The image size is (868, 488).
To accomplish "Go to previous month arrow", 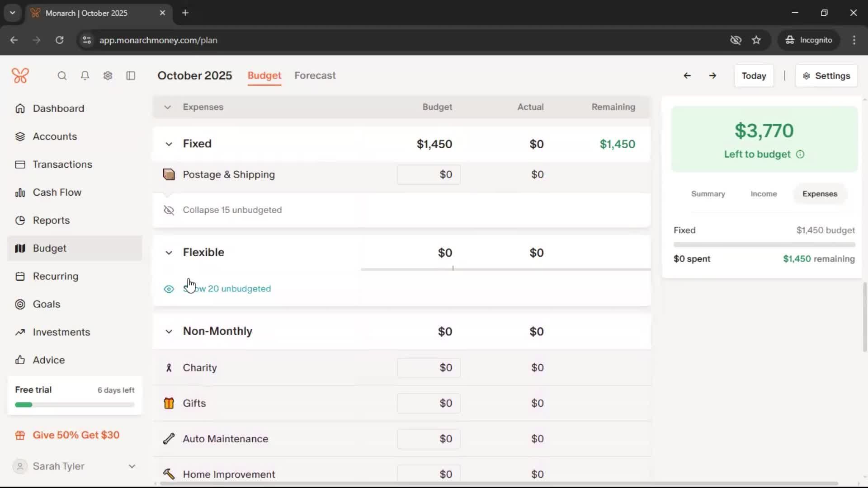I will 687,76.
